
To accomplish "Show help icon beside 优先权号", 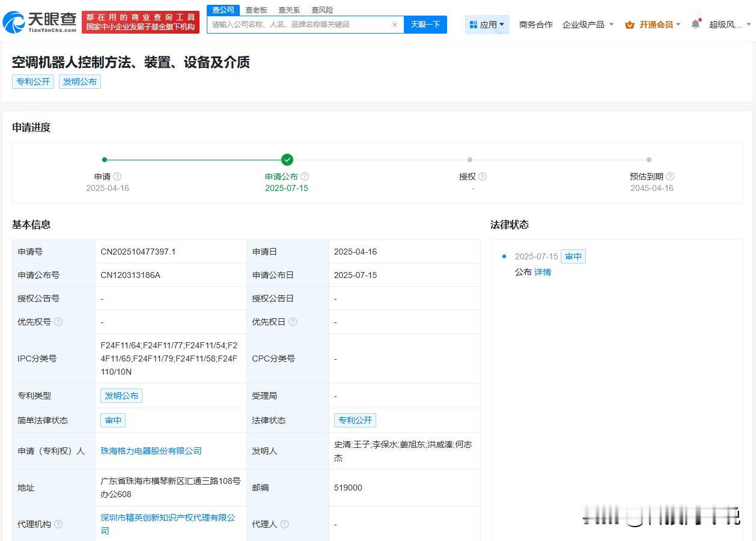I will pyautogui.click(x=58, y=322).
